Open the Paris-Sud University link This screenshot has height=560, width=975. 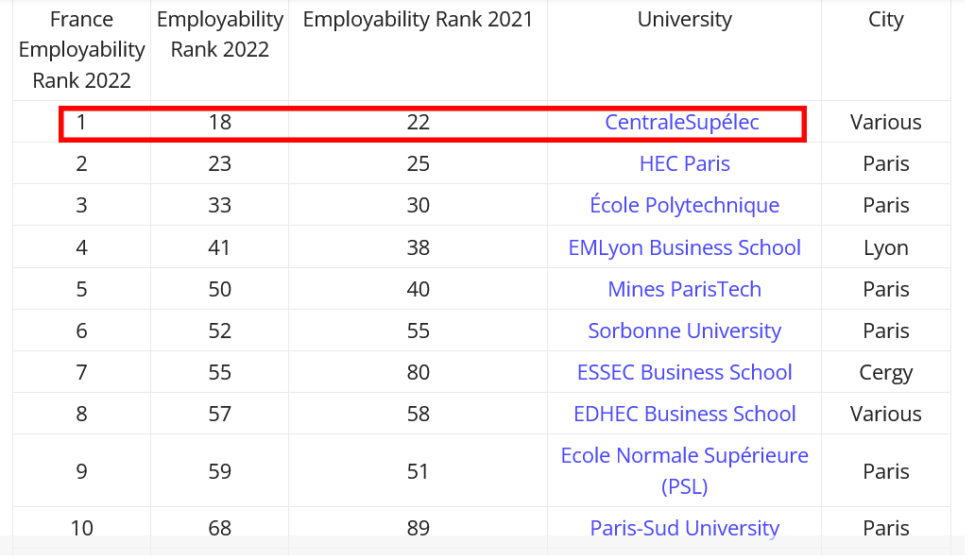point(684,528)
